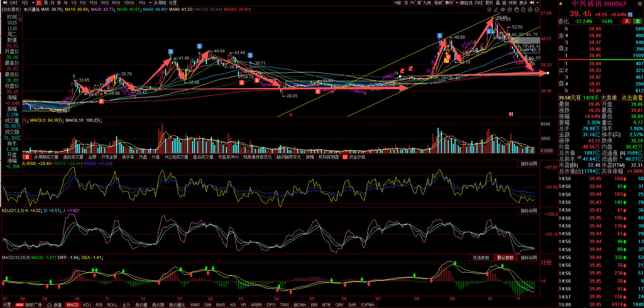The image size is (644, 308).
Task: Click the S sell marker near 55.85 peak
Action: coord(489,31)
